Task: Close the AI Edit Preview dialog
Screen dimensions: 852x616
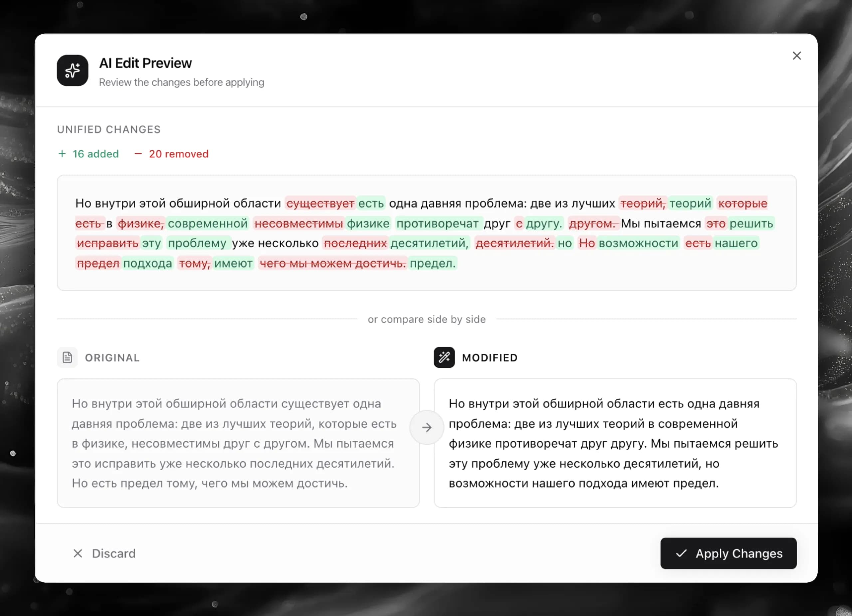Action: click(x=797, y=56)
